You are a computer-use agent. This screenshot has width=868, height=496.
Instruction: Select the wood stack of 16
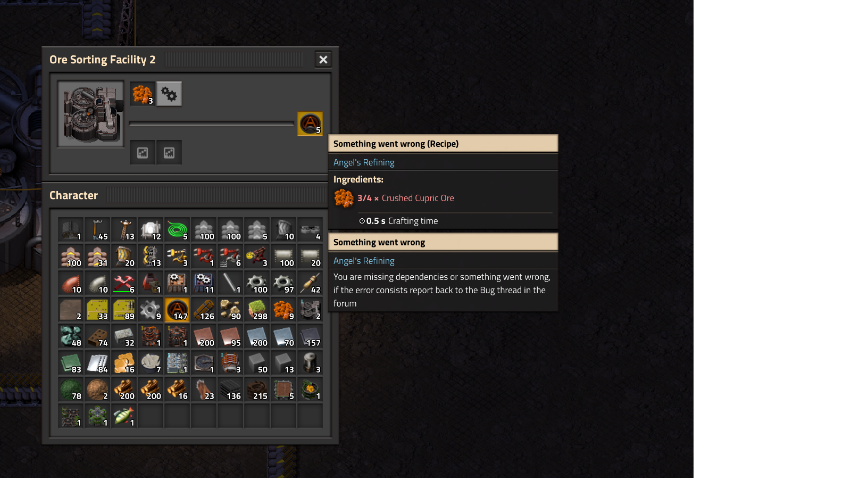[177, 390]
